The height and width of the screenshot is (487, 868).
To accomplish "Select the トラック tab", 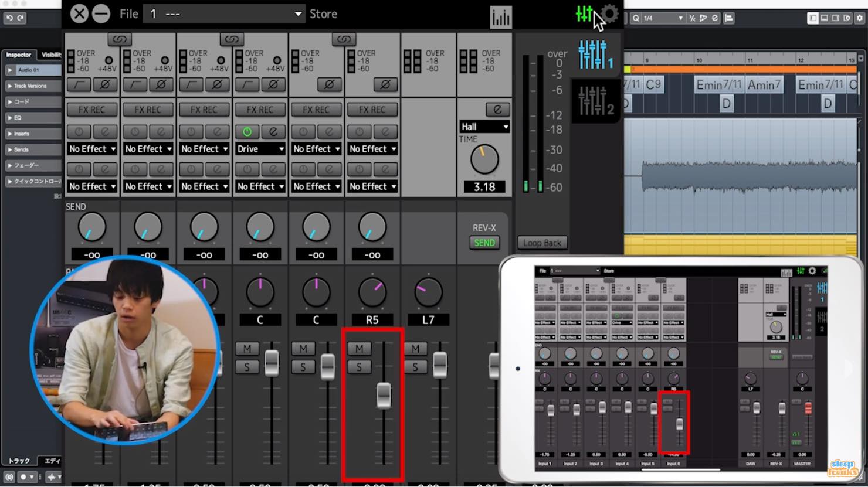I will click(x=19, y=461).
